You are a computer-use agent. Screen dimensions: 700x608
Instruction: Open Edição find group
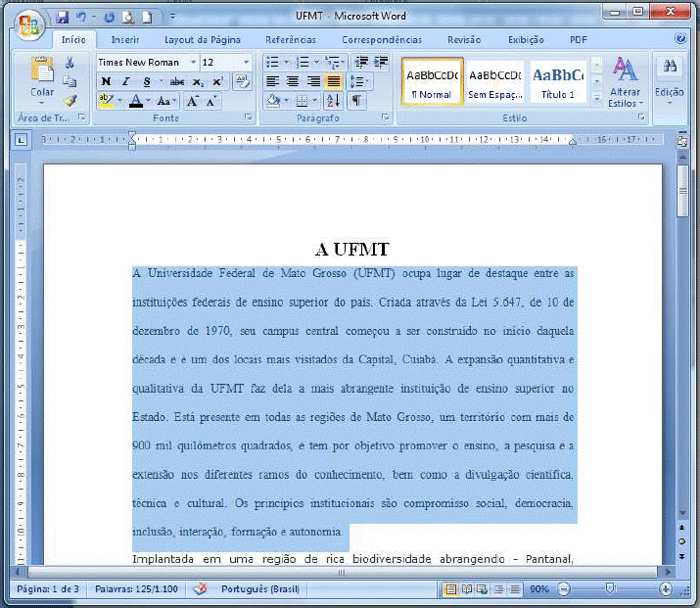point(670,81)
